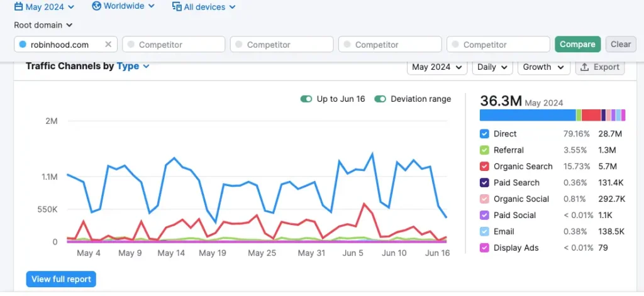Screen dimensions: 644x296
Task: Click the Paid Social 1.1K value
Action: click(607, 215)
